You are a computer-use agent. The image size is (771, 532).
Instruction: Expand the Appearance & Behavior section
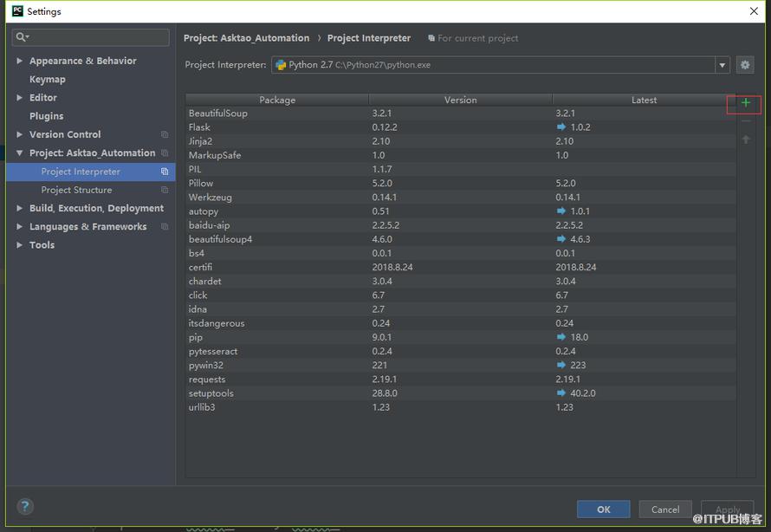coord(19,61)
